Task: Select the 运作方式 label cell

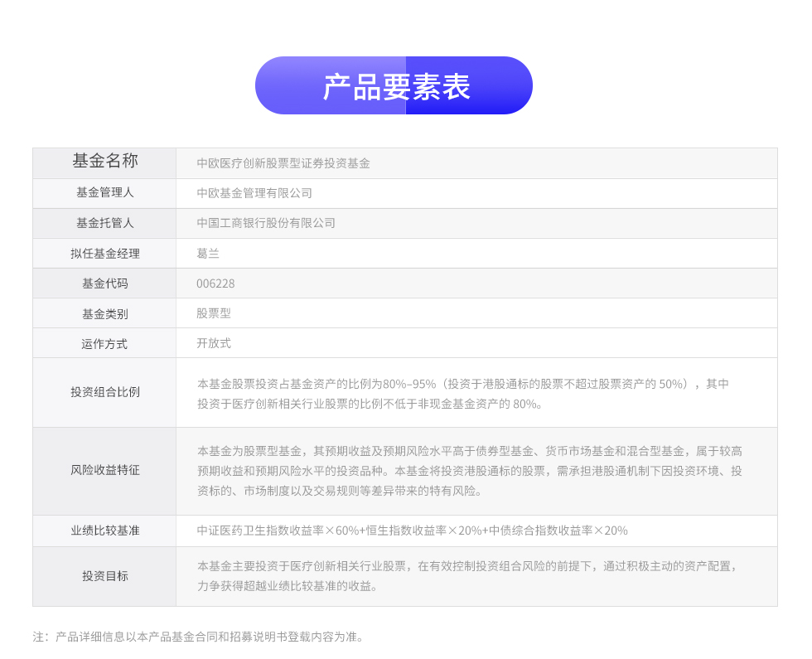Action: (104, 343)
